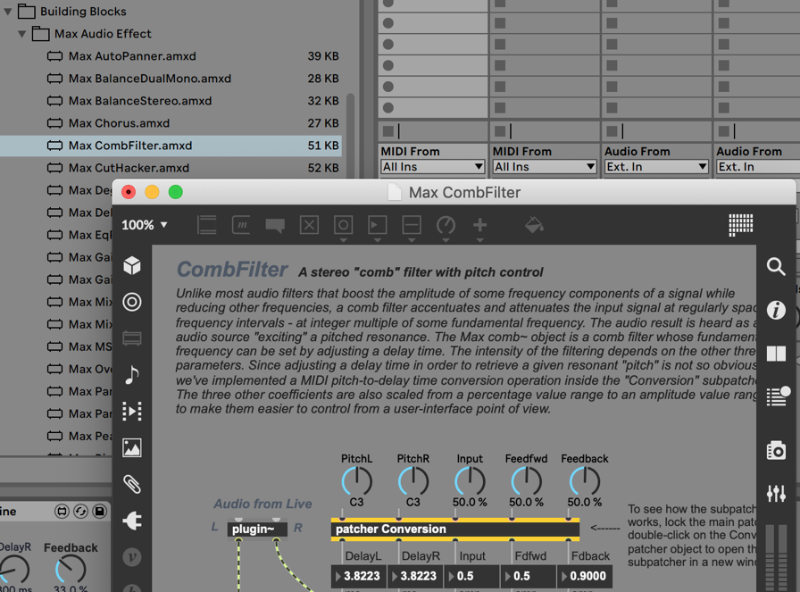Open first track's MIDI From All Ins dropdown
The width and height of the screenshot is (800, 592).
click(432, 167)
